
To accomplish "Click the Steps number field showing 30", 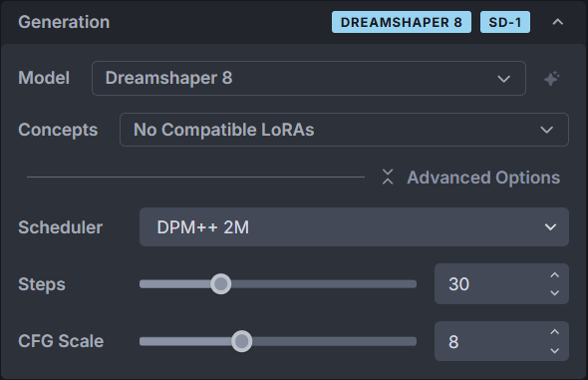I will tap(501, 284).
